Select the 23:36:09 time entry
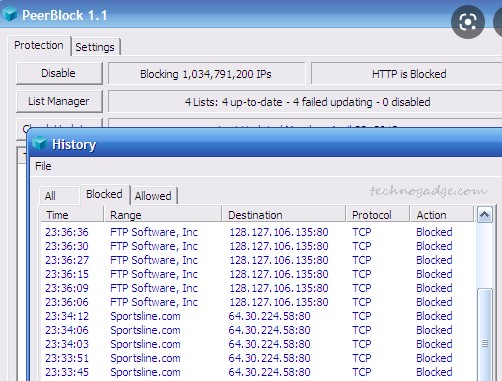This screenshot has width=502, height=381. pyautogui.click(x=67, y=288)
